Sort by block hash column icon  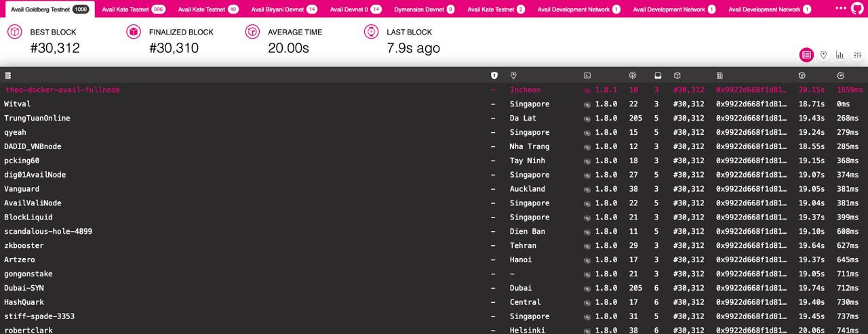point(720,75)
